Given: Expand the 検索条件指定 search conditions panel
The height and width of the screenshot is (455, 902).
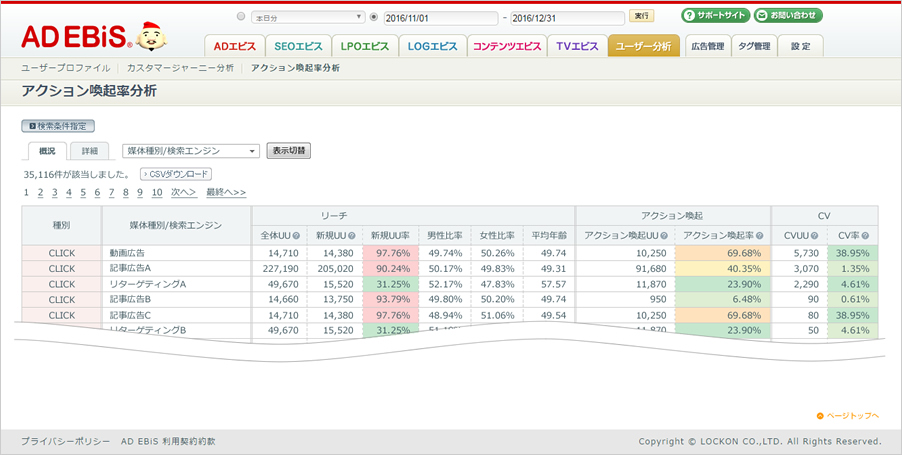Looking at the screenshot, I should tap(58, 126).
